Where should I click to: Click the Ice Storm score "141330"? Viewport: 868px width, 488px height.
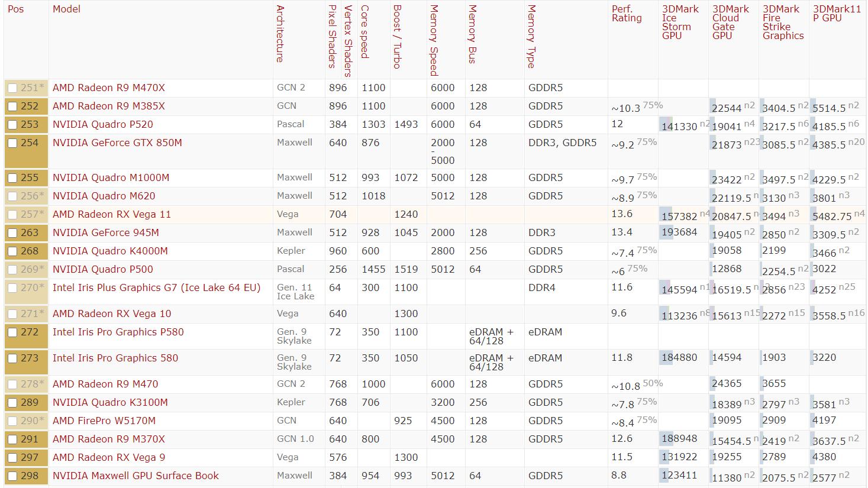(x=680, y=127)
